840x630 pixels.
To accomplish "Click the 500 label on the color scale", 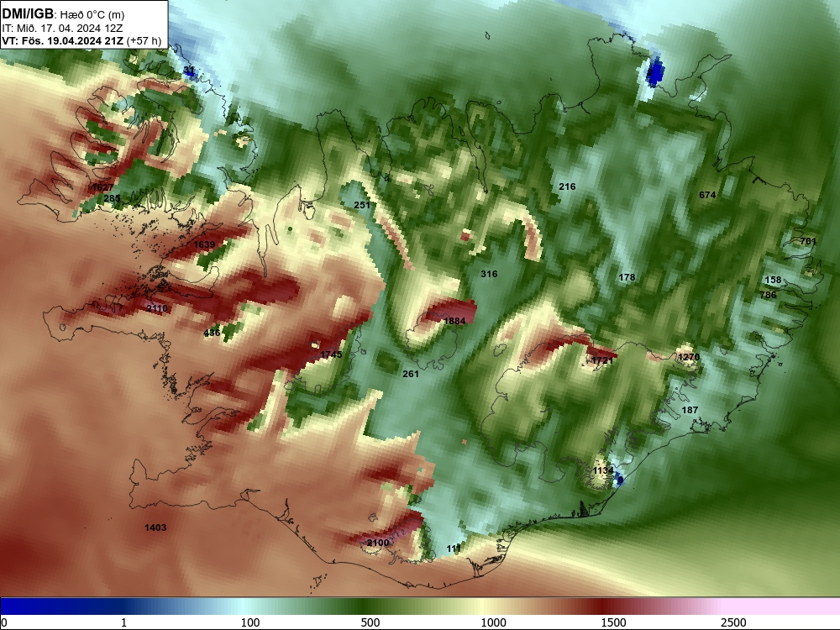I will coord(370,622).
